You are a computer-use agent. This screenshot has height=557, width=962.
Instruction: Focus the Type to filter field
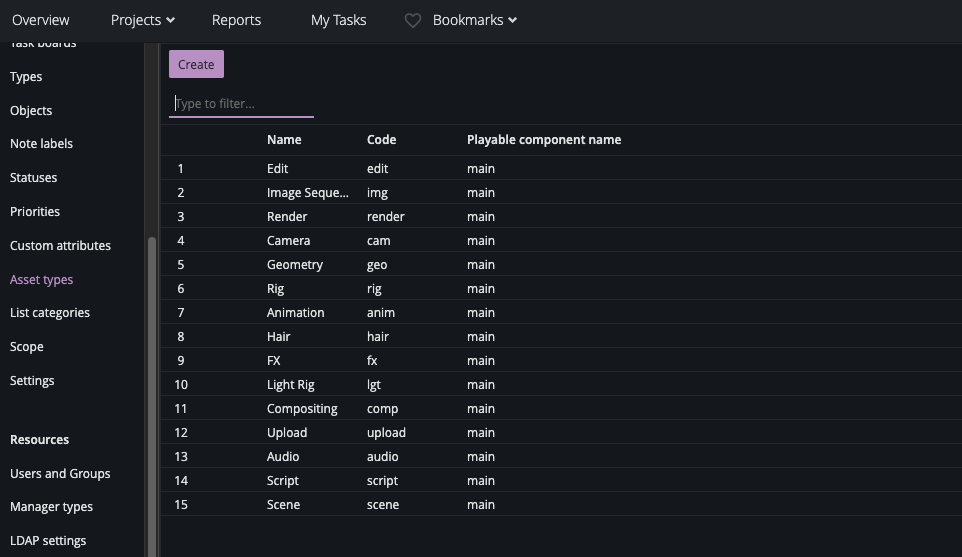click(x=241, y=104)
